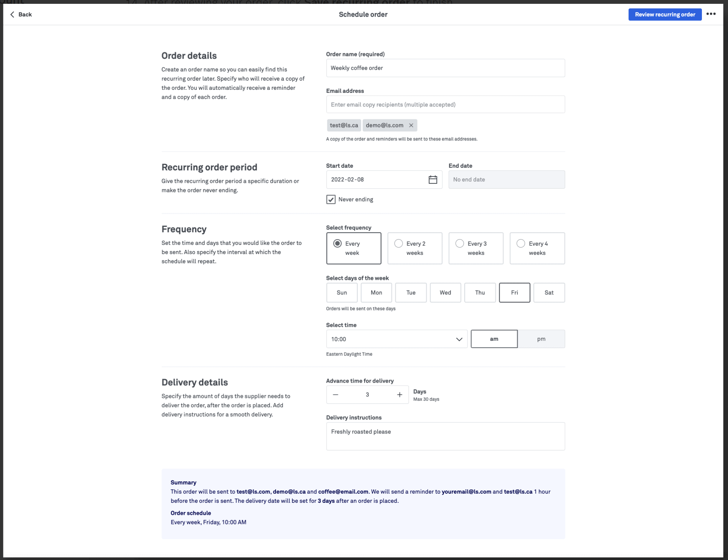Screen dimensions: 728x560
Task: Click the advance delivery days value 3
Action: point(367,395)
